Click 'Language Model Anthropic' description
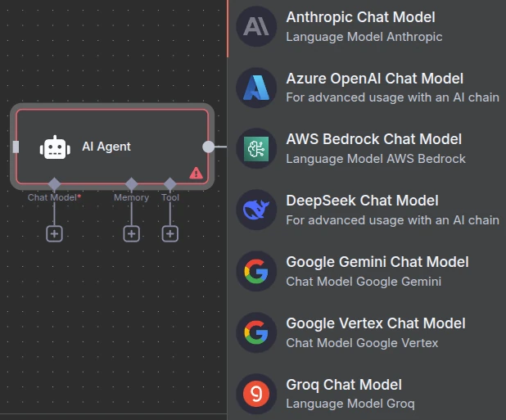 click(x=364, y=37)
